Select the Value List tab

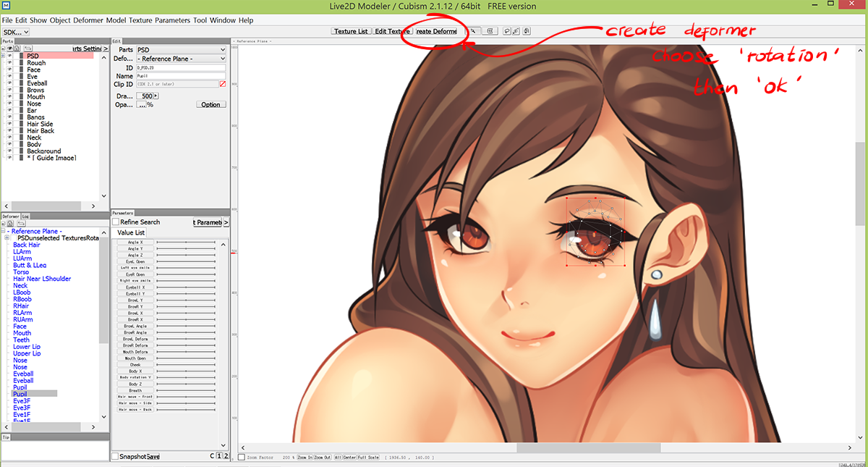[x=131, y=232]
